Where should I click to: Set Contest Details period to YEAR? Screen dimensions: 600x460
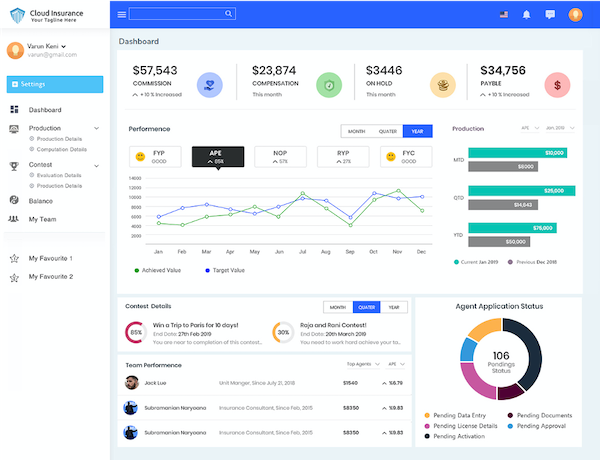[x=394, y=307]
